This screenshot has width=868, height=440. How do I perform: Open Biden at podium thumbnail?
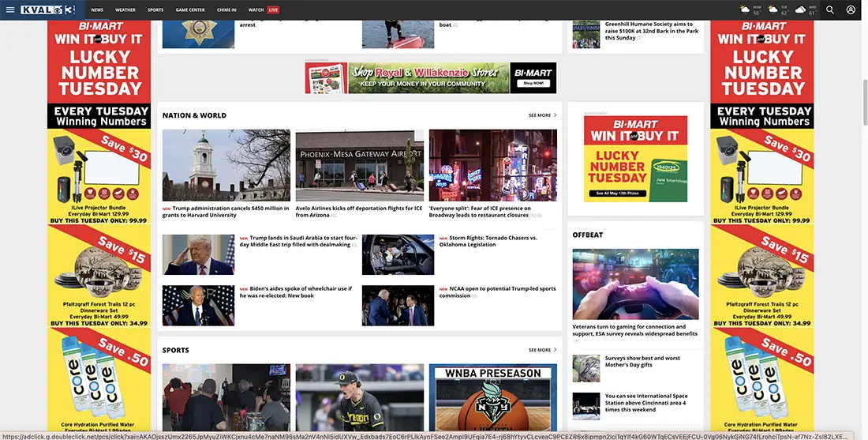(x=198, y=306)
